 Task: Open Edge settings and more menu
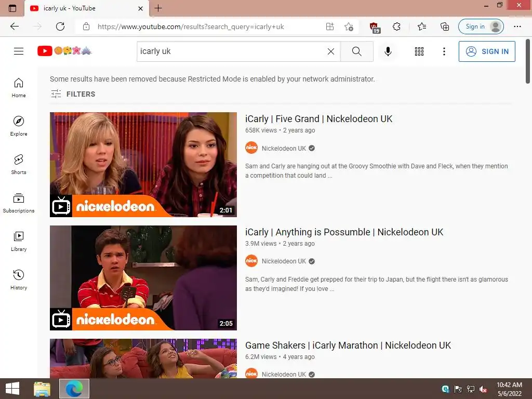tap(517, 26)
